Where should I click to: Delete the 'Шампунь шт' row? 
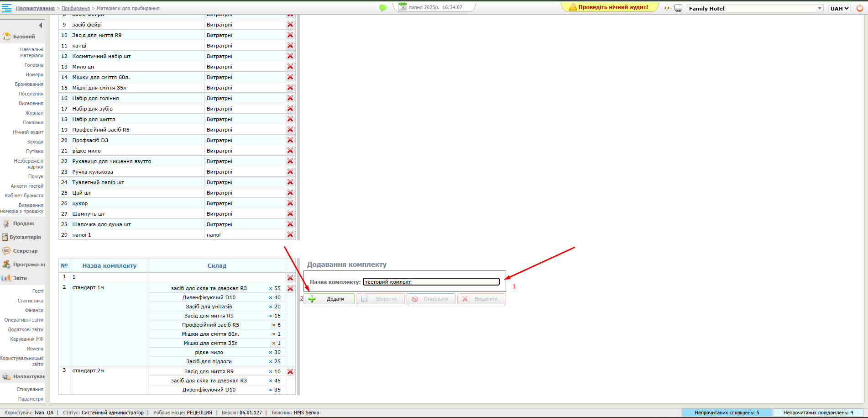[x=290, y=214]
